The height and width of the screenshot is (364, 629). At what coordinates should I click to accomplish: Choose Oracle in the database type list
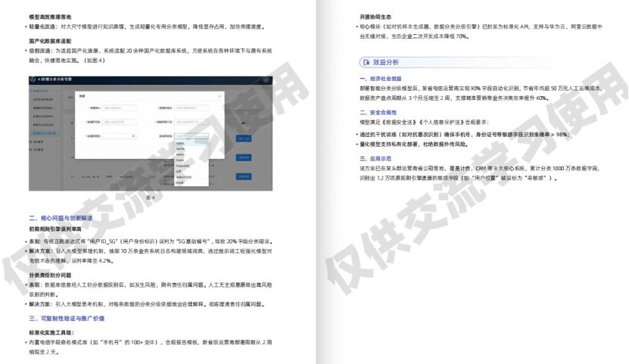180,160
